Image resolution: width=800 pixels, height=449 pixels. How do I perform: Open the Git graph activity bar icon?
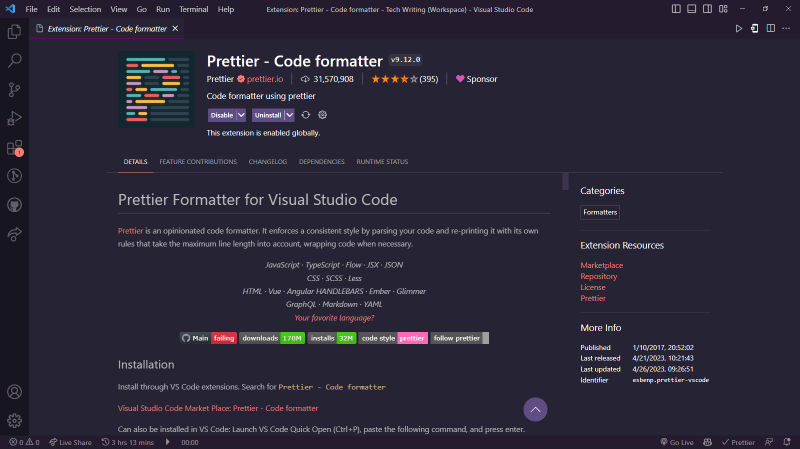click(14, 176)
